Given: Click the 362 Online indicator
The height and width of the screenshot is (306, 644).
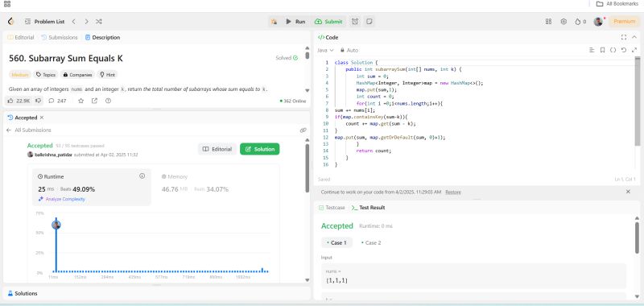Looking at the screenshot, I should coord(292,101).
